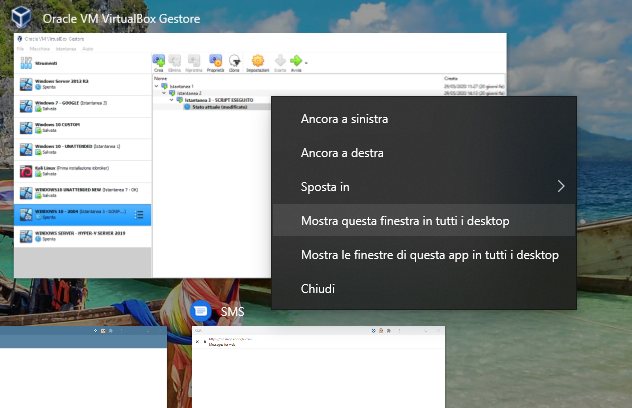Click list menu icon on 'WINDOWS 10 - 2004' row
This screenshot has height=408, width=632.
[x=139, y=214]
